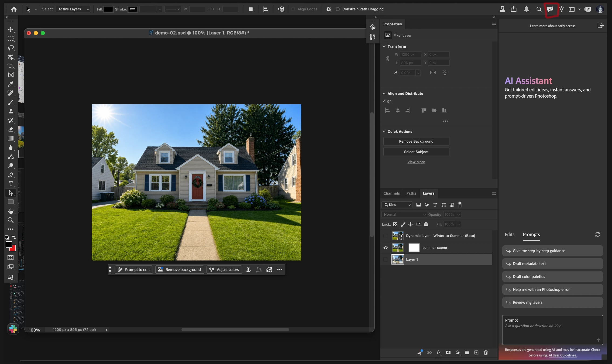Viewport: 612px width, 364px height.
Task: Select the Gradient tool
Action: pyautogui.click(x=11, y=138)
